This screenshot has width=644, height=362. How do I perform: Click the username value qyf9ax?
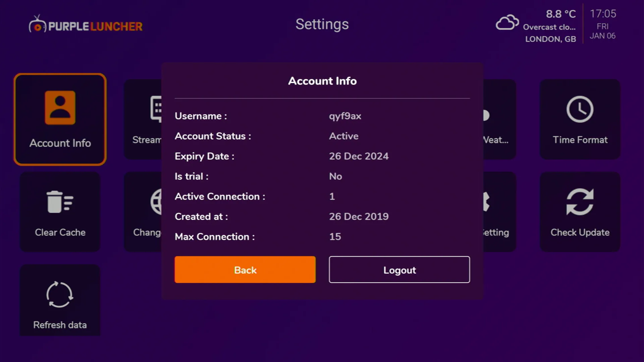[x=345, y=116]
